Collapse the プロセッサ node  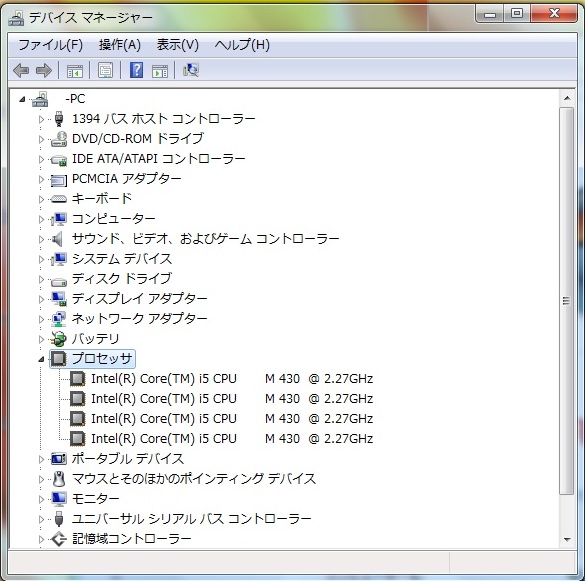click(x=41, y=359)
